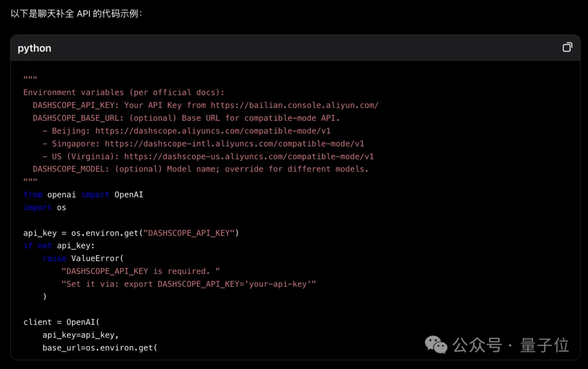Image resolution: width=588 pixels, height=369 pixels.
Task: Click the 量子位 watermark text
Action: (x=544, y=345)
